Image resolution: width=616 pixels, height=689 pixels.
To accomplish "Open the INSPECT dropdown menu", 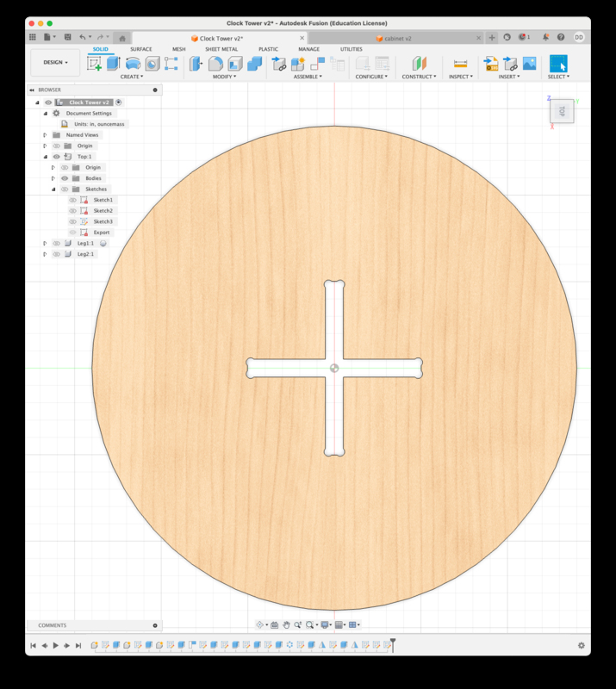I will [461, 77].
